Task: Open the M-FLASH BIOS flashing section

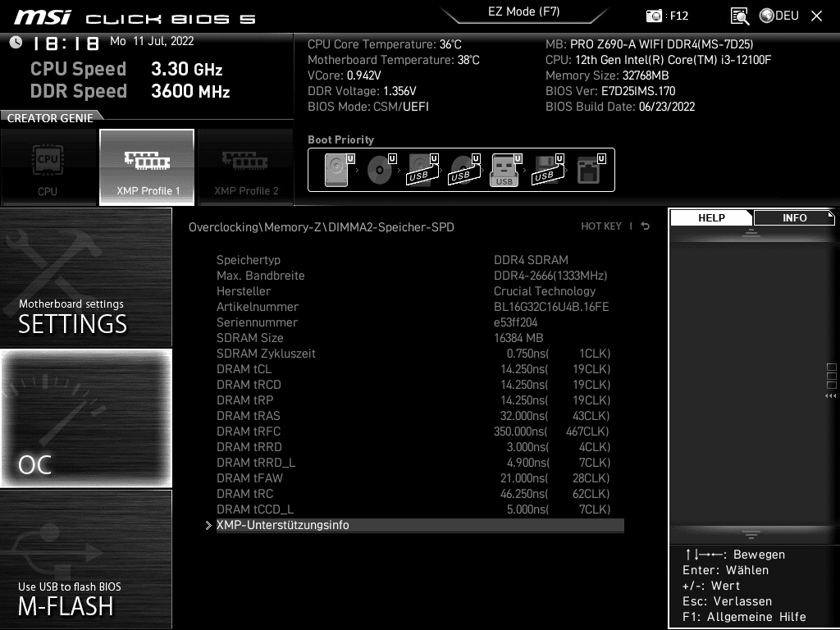Action: pos(85,559)
